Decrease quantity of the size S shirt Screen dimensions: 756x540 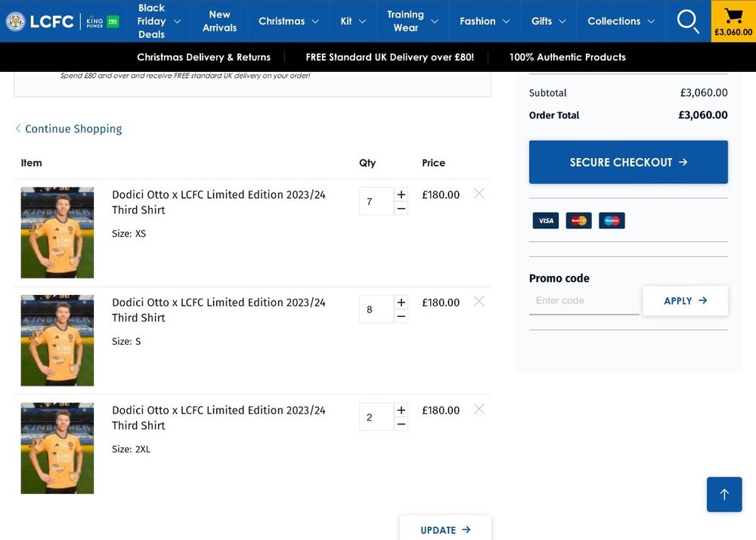coord(401,317)
